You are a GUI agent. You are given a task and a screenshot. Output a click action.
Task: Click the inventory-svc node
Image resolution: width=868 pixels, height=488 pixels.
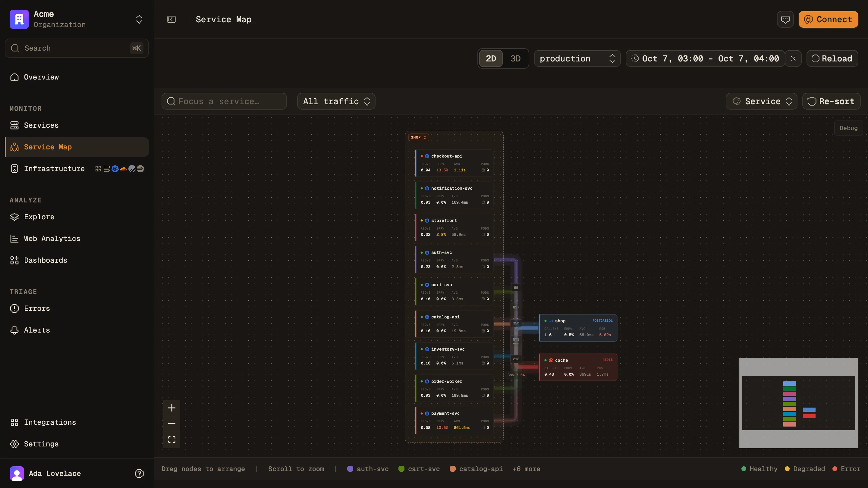click(454, 356)
